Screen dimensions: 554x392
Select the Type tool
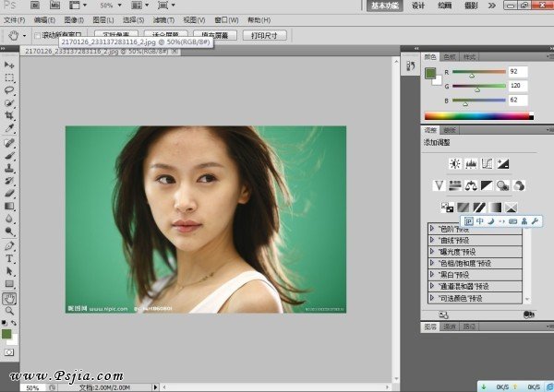(x=9, y=258)
